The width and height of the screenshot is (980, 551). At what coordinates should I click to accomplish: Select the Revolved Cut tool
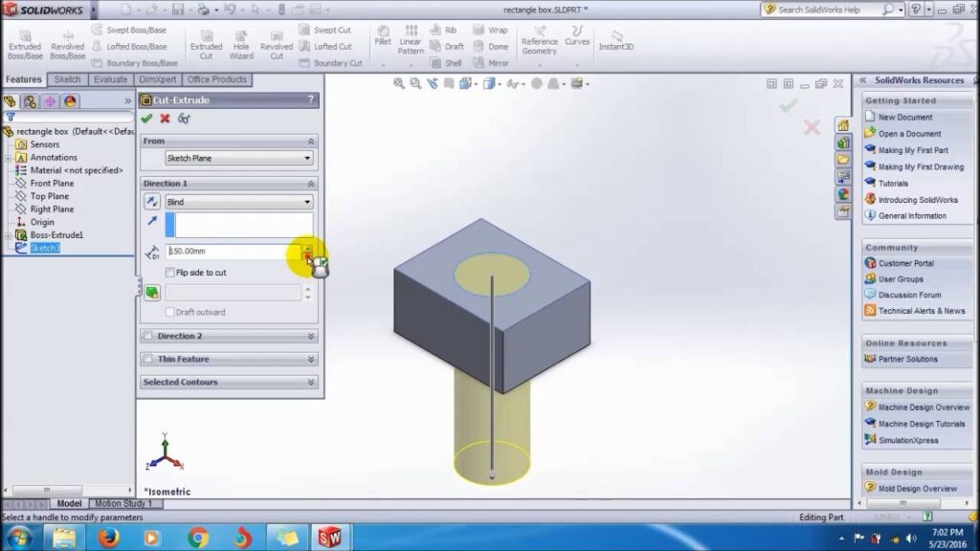click(277, 45)
